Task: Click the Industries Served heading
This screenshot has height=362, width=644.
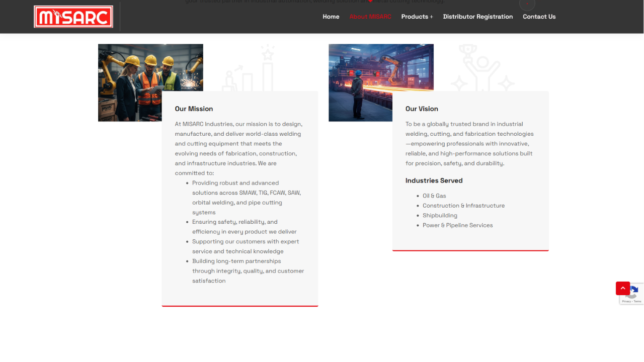Action: pos(434,180)
